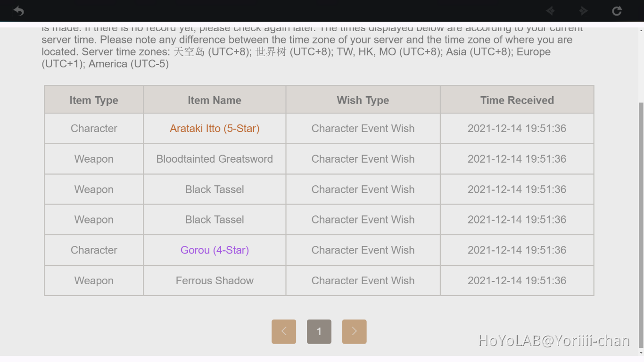Click the Wish Type column header
This screenshot has height=362, width=644.
363,100
